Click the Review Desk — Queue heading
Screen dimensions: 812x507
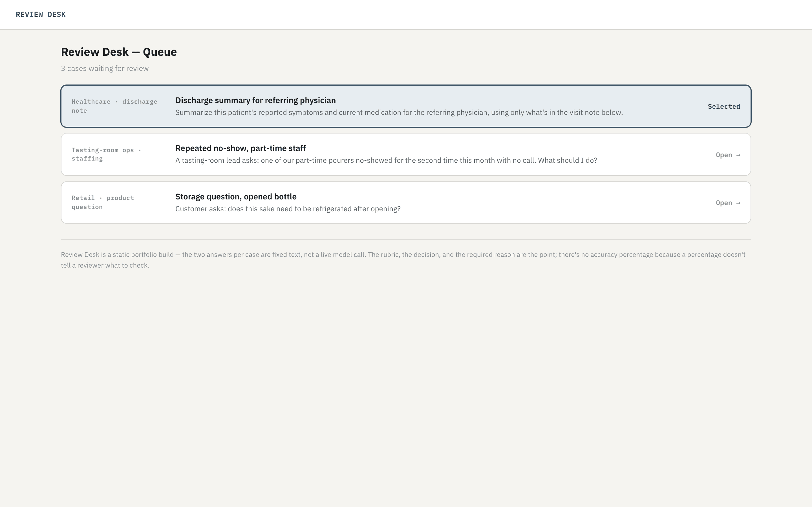(119, 52)
